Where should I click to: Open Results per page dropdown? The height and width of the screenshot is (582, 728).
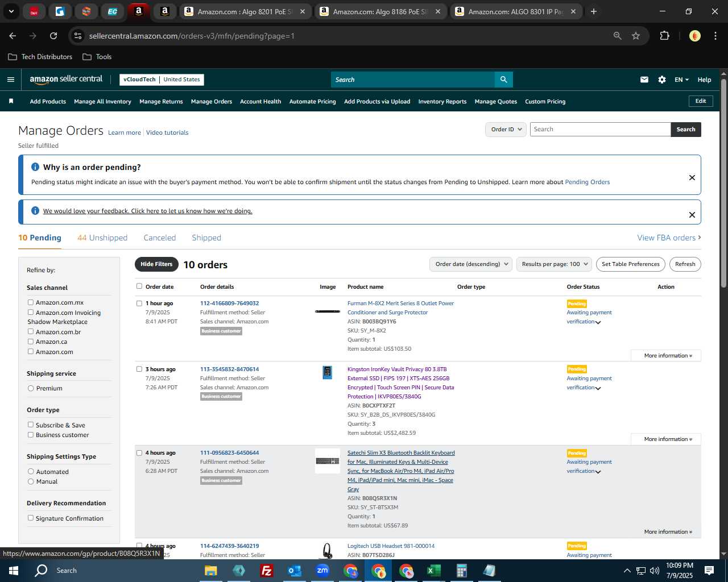(x=554, y=264)
